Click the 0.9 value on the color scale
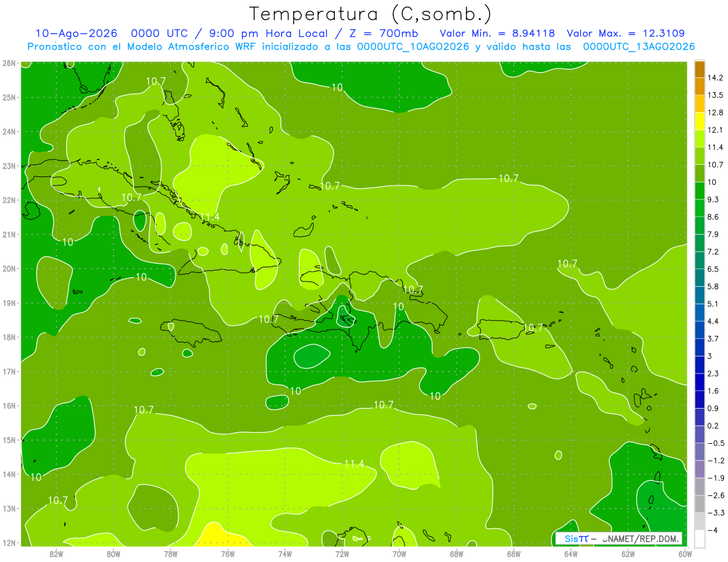Viewport: 728px width, 562px height. click(714, 408)
